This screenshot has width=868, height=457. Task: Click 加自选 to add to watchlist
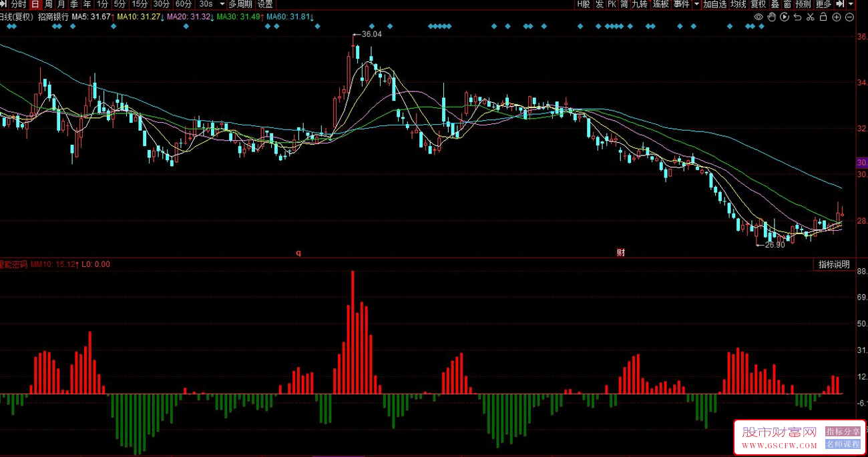(x=714, y=4)
